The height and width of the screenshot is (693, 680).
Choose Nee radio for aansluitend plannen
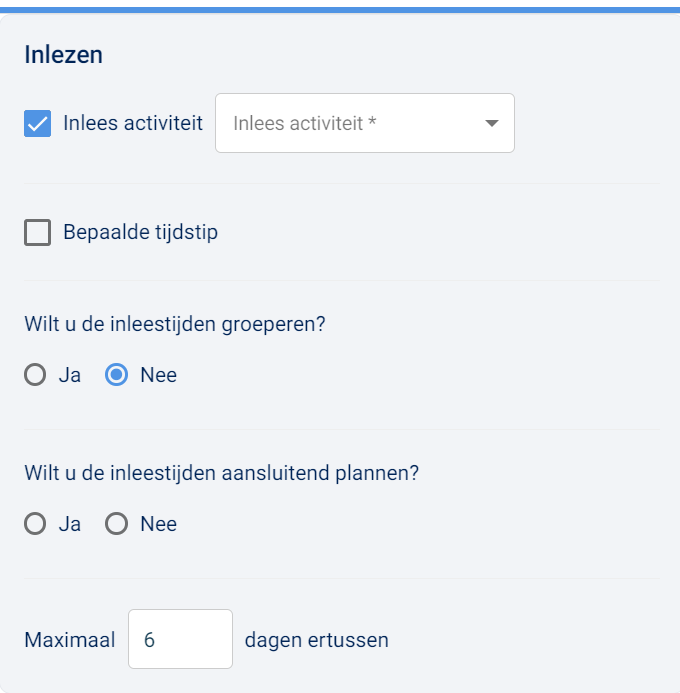117,524
